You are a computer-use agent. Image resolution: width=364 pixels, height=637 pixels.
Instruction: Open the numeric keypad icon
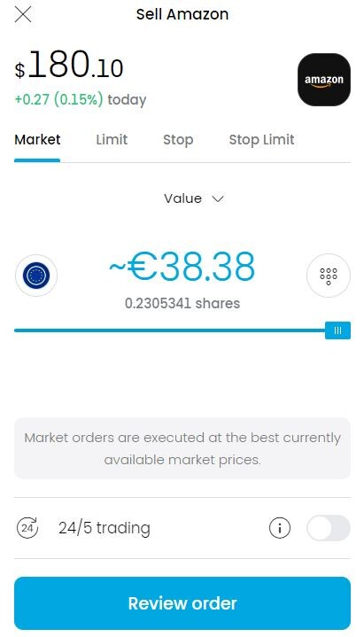coord(329,276)
